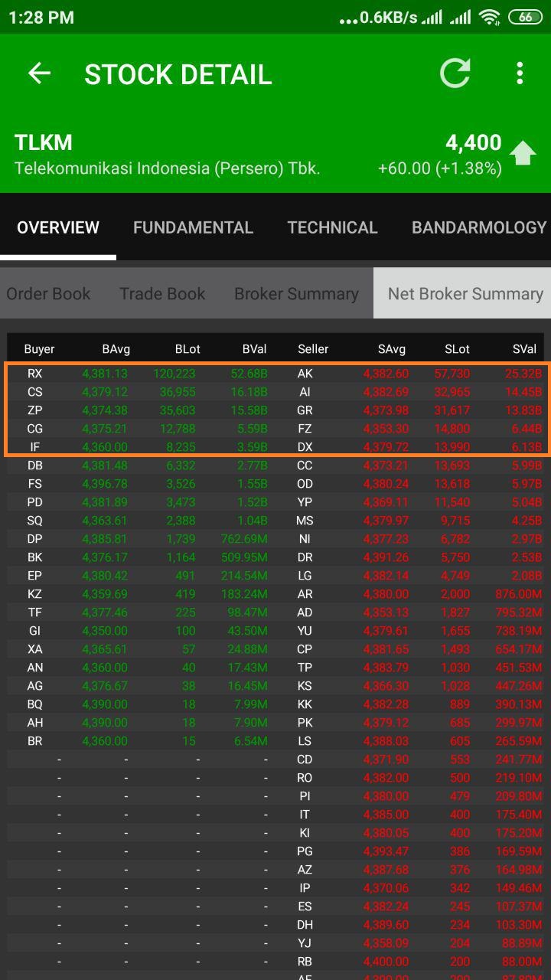Open the Trade Book sub-tab
This screenshot has width=551, height=980.
pyautogui.click(x=162, y=293)
